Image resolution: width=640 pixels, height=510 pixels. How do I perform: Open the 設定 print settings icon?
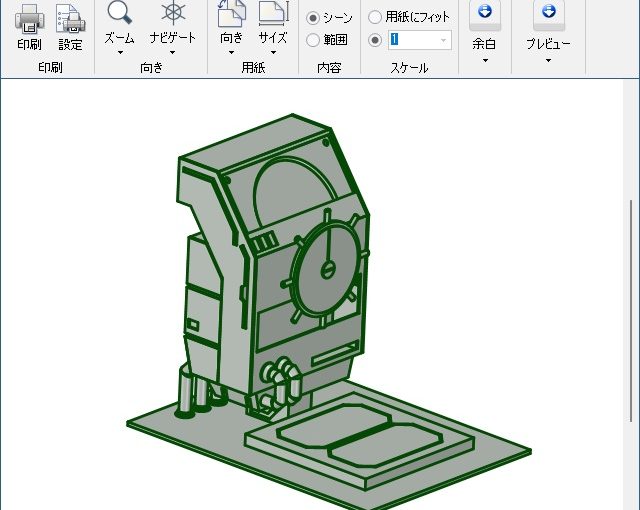point(70,18)
